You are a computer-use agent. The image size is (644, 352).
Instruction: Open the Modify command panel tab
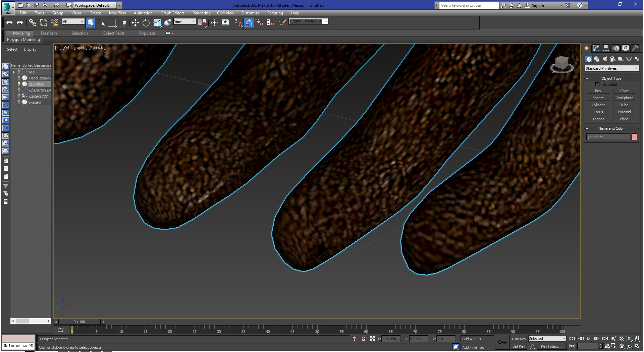tap(596, 48)
